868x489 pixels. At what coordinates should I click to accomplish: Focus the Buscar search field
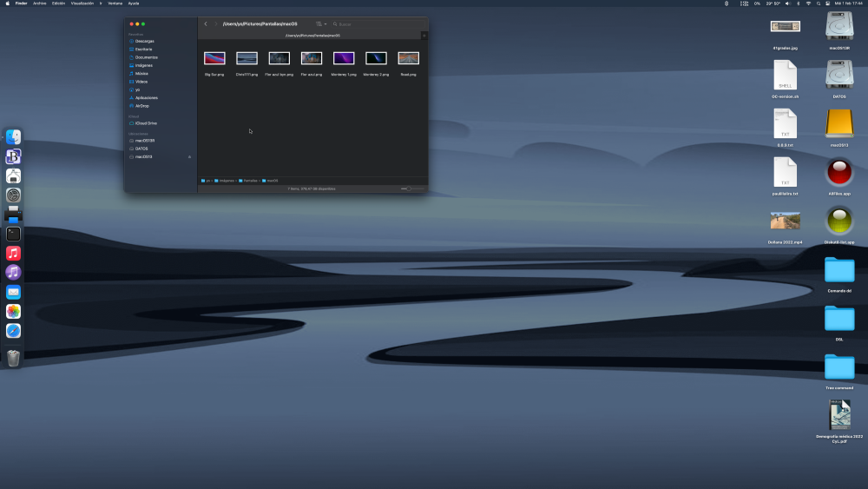click(x=378, y=23)
